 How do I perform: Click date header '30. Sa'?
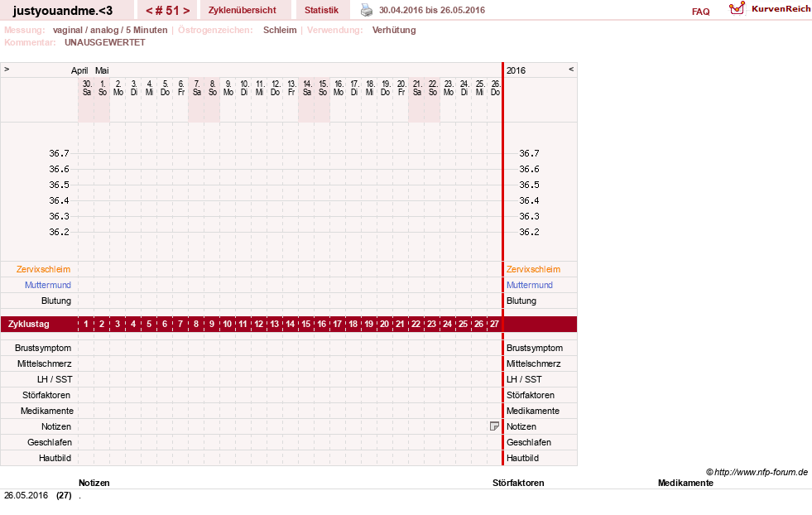pos(86,88)
